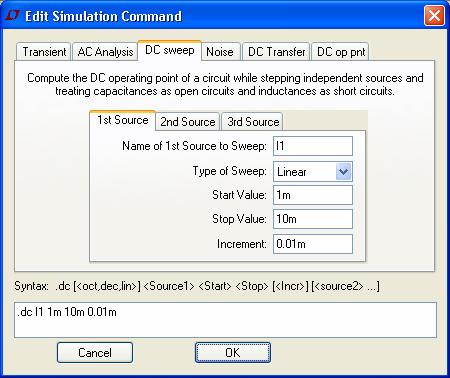Confirm with the OK button
The image size is (450, 378).
tap(233, 353)
